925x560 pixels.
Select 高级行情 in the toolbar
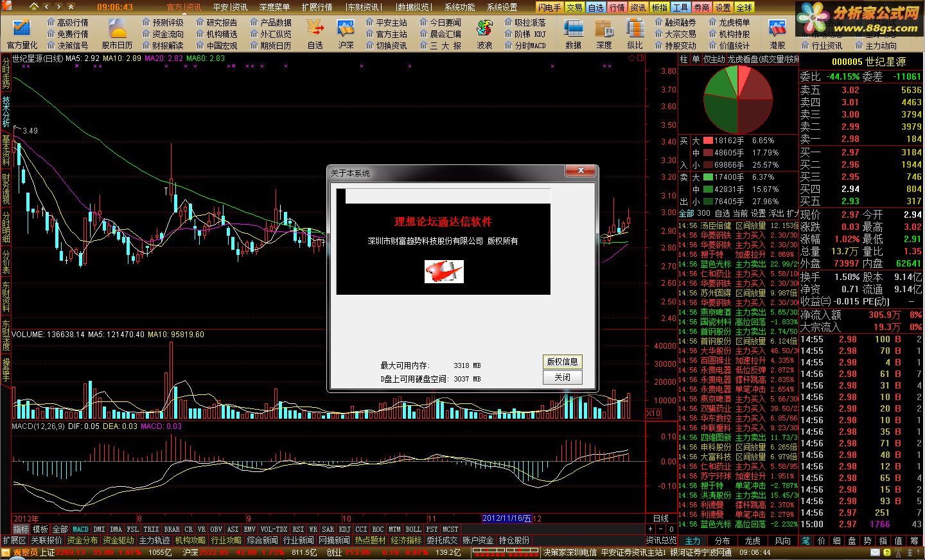click(67, 22)
